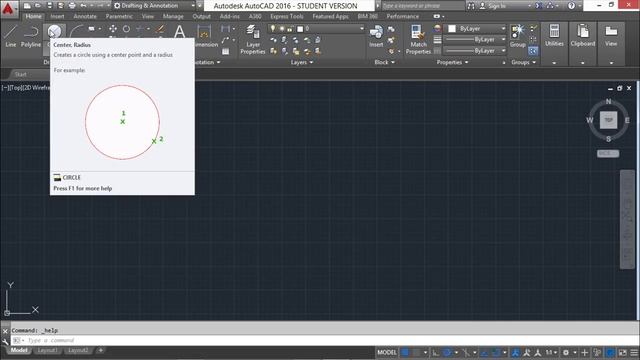This screenshot has height=360, width=640.
Task: Click the WCS label under ViewCube
Action: pyautogui.click(x=608, y=153)
